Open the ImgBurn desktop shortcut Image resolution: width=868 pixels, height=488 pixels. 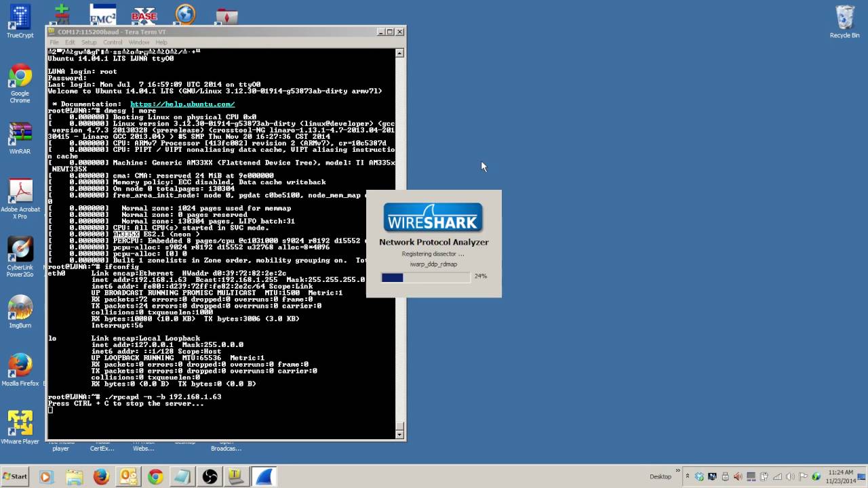(x=20, y=312)
